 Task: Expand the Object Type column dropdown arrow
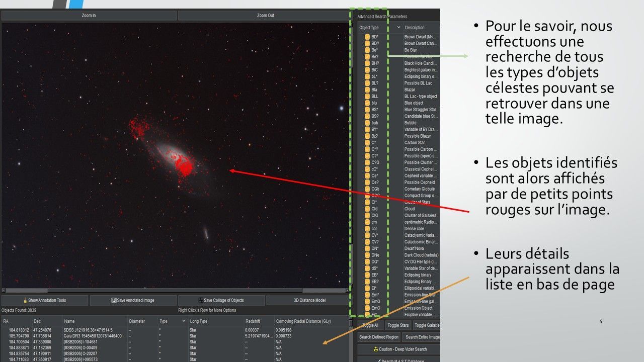tap(399, 28)
